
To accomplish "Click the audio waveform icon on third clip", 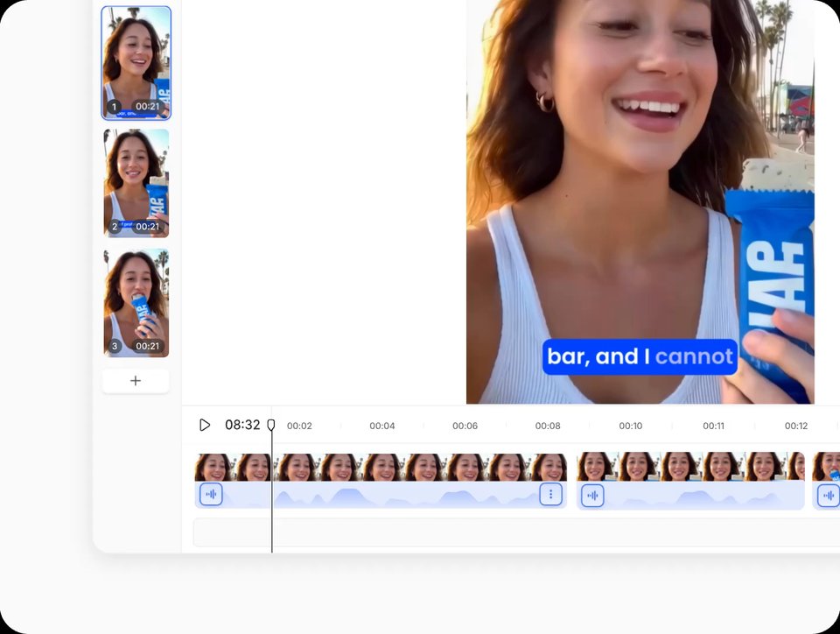I will point(828,496).
